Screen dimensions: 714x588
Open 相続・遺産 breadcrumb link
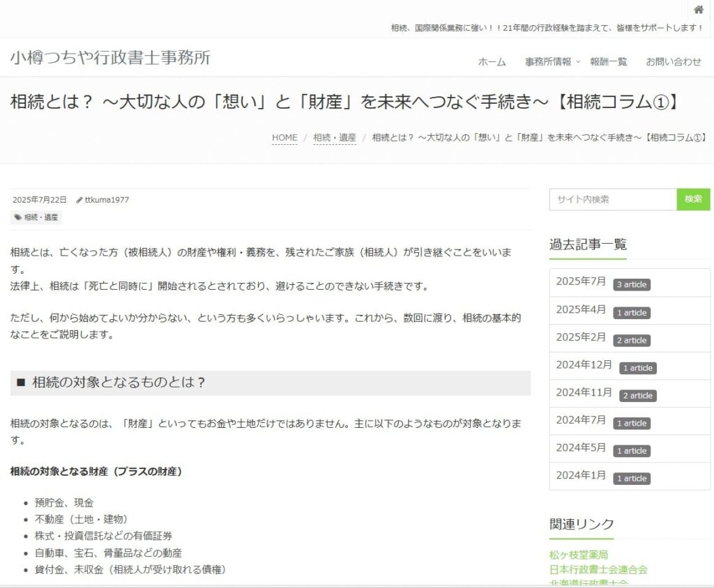coord(335,138)
